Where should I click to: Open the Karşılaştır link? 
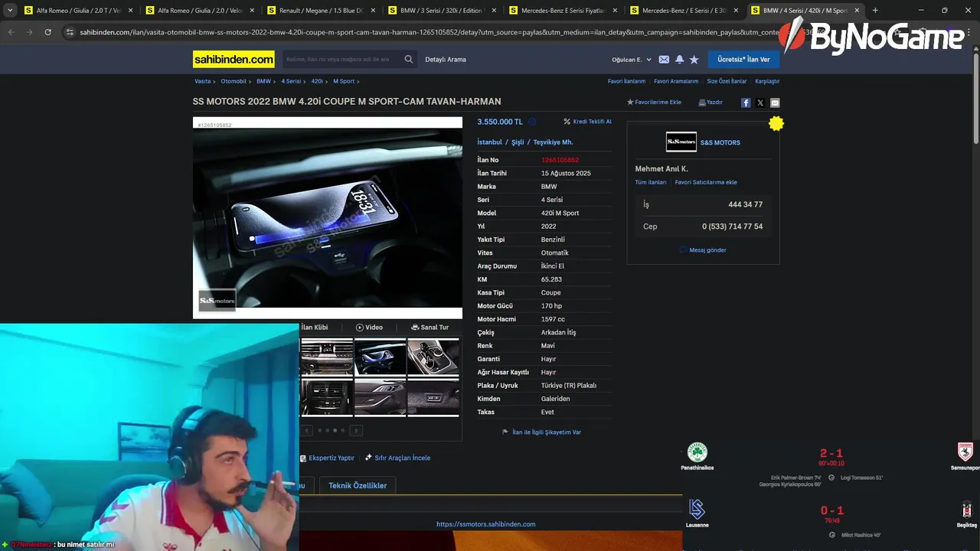click(767, 81)
